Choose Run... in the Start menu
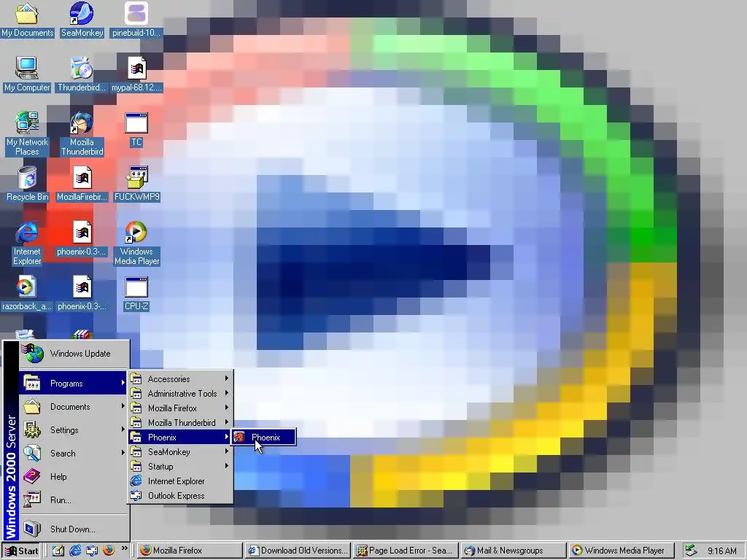The image size is (747, 560). (74, 500)
